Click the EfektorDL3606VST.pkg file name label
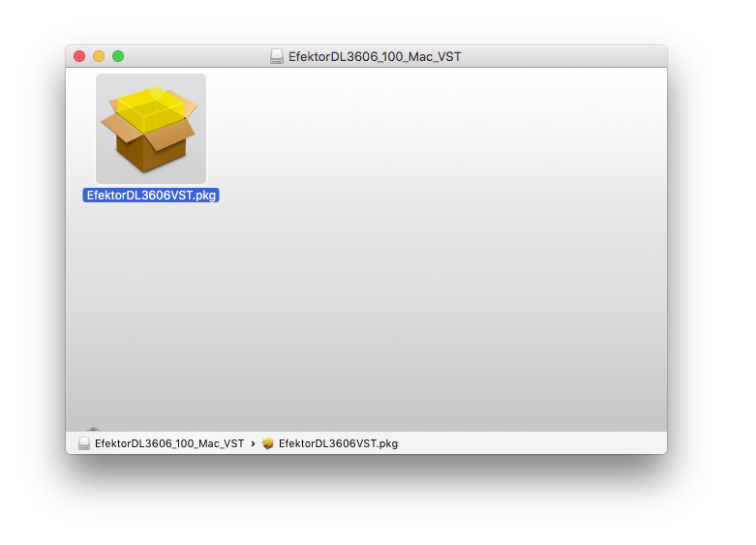 [151, 196]
